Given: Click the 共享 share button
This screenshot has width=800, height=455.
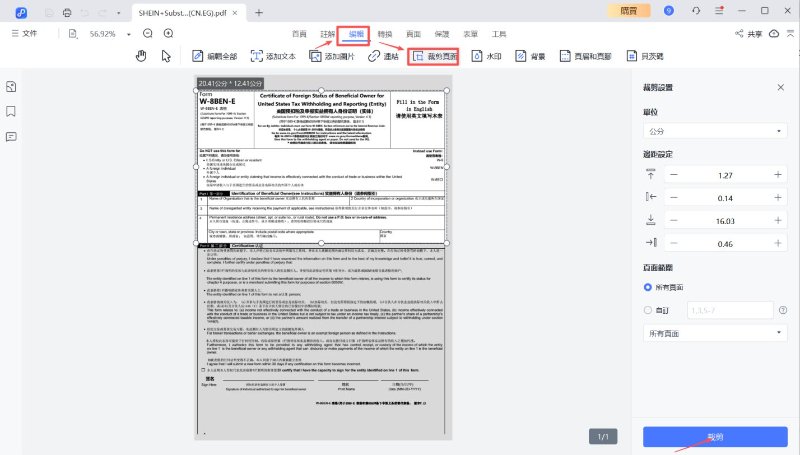Looking at the screenshot, I should pos(748,34).
